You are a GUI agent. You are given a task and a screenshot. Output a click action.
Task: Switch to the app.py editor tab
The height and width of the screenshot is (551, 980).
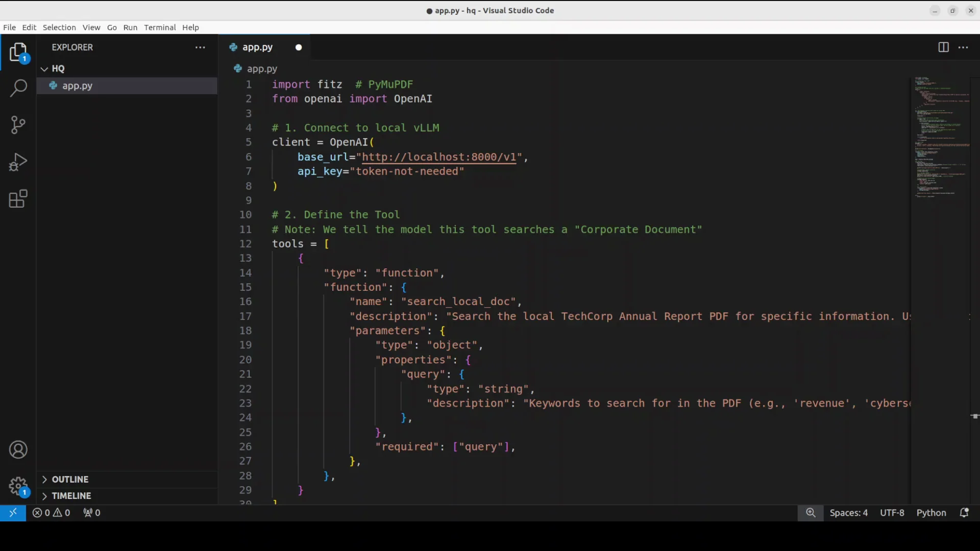pyautogui.click(x=257, y=47)
